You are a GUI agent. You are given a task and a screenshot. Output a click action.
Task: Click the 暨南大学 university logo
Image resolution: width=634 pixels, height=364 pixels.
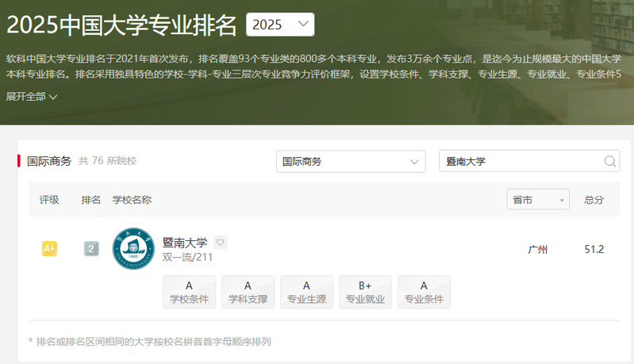pos(133,249)
